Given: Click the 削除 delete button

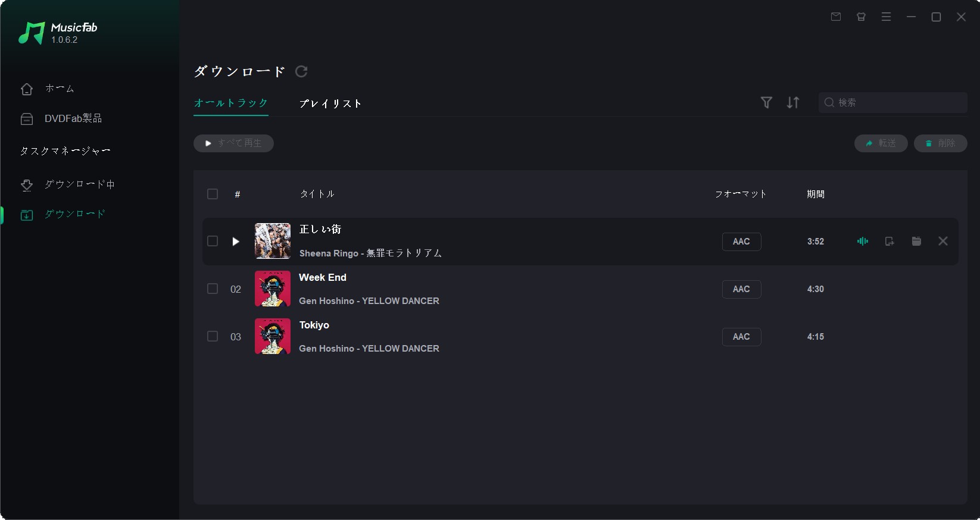Looking at the screenshot, I should pos(940,143).
